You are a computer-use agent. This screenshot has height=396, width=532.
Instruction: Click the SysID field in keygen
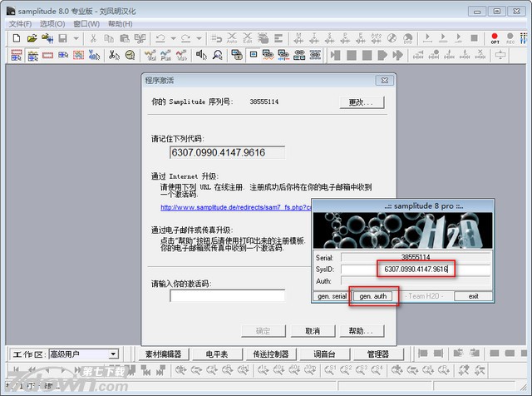(x=416, y=270)
